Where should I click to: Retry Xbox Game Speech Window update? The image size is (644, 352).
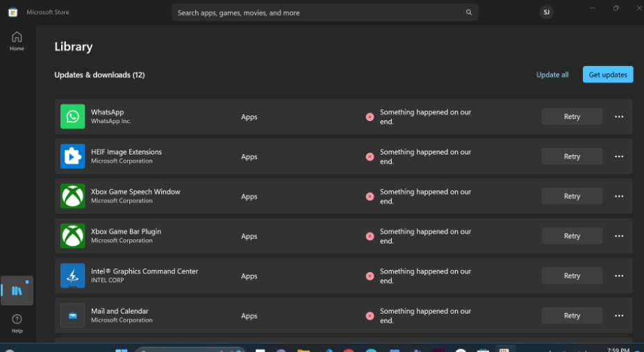click(x=572, y=196)
